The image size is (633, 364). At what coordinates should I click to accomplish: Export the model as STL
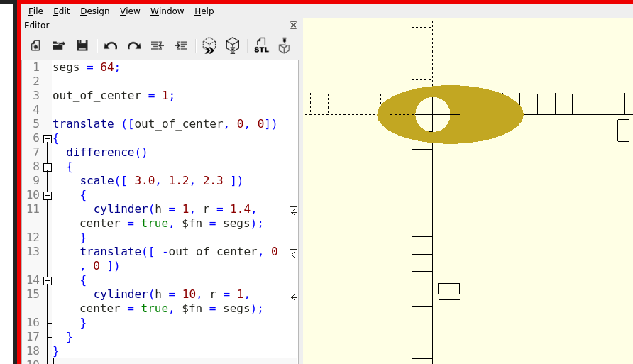coord(261,45)
